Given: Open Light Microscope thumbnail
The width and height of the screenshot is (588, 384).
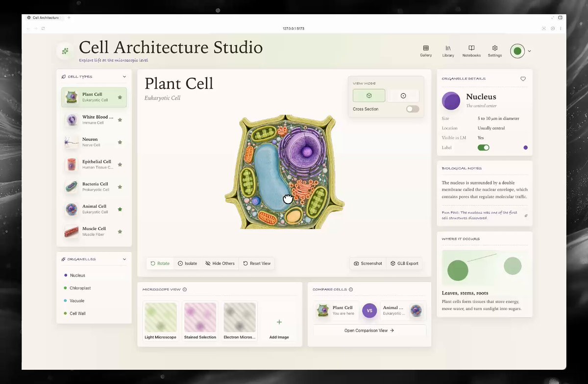Looking at the screenshot, I should [161, 321].
